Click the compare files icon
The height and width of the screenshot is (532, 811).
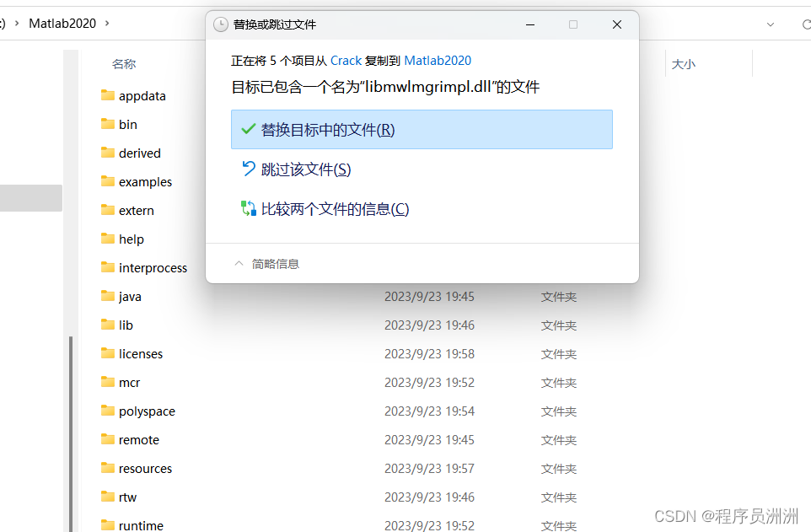click(248, 208)
